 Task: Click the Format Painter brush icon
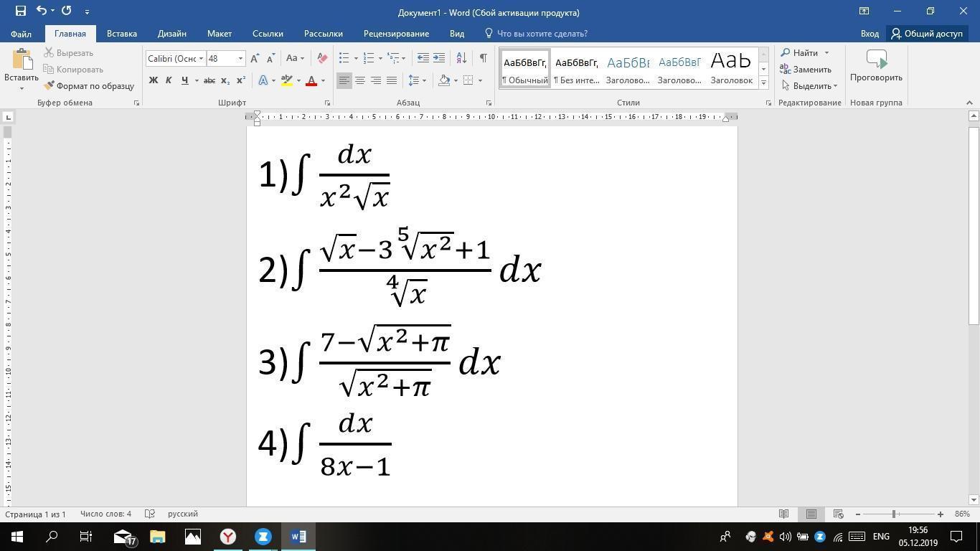[50, 86]
